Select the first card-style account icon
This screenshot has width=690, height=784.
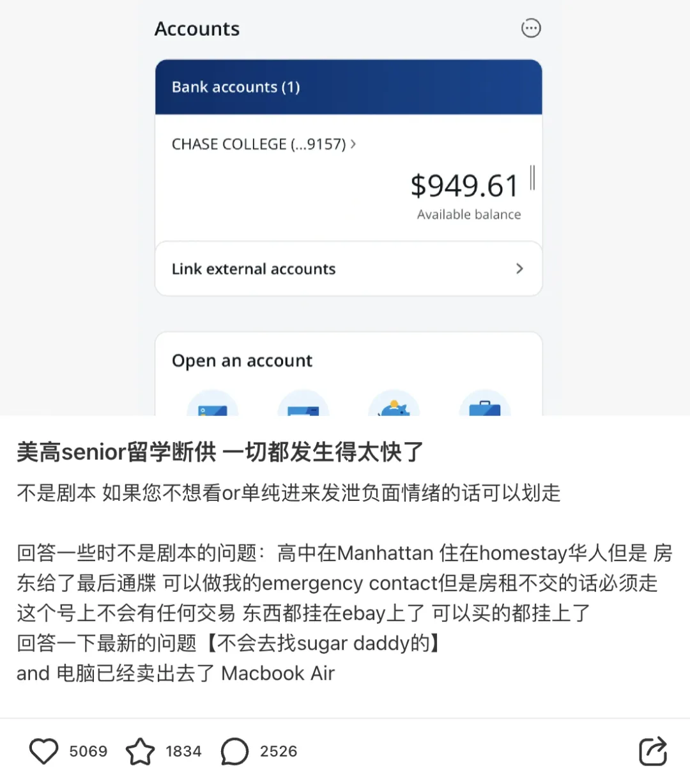point(213,407)
